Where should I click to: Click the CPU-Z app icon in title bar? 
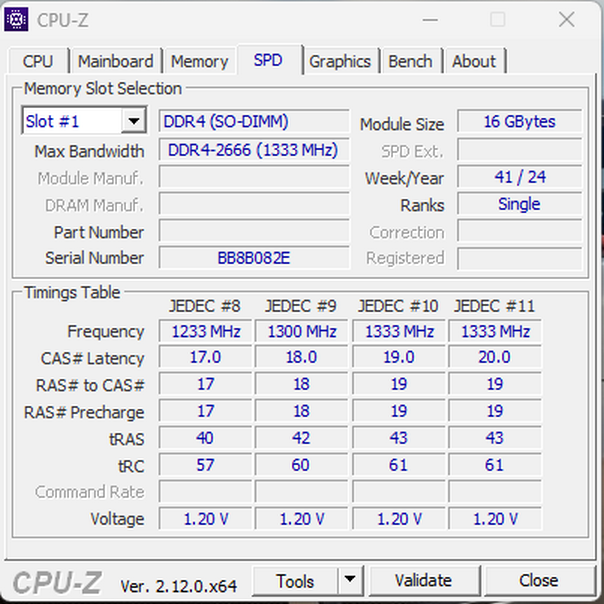tap(16, 18)
